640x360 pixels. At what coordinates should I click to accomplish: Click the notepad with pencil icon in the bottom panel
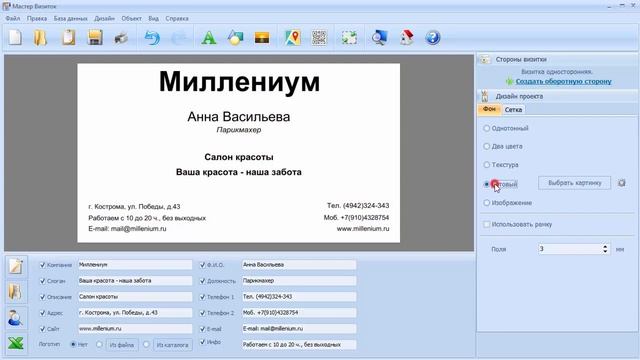tap(16, 267)
